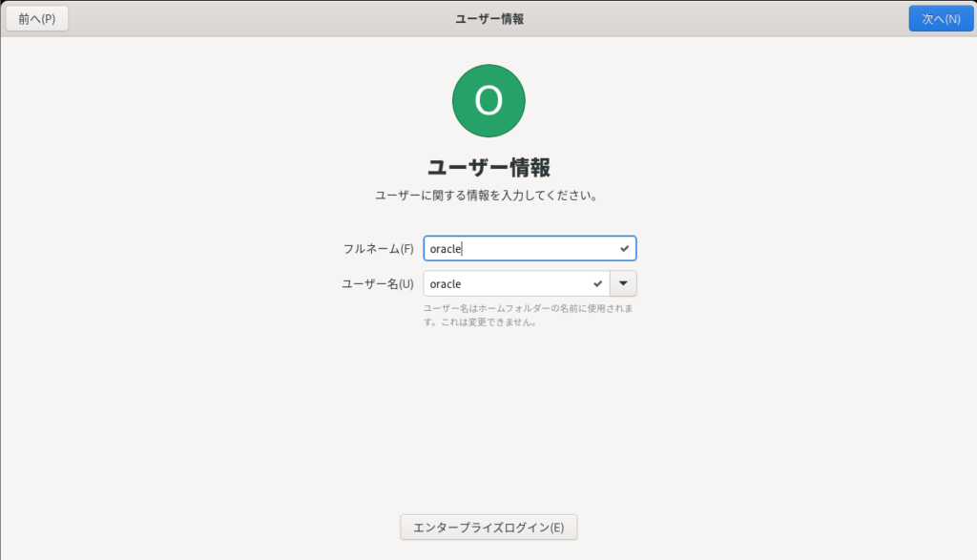Click the ユーザー情報 title in the header bar
The image size is (977, 560).
[488, 19]
